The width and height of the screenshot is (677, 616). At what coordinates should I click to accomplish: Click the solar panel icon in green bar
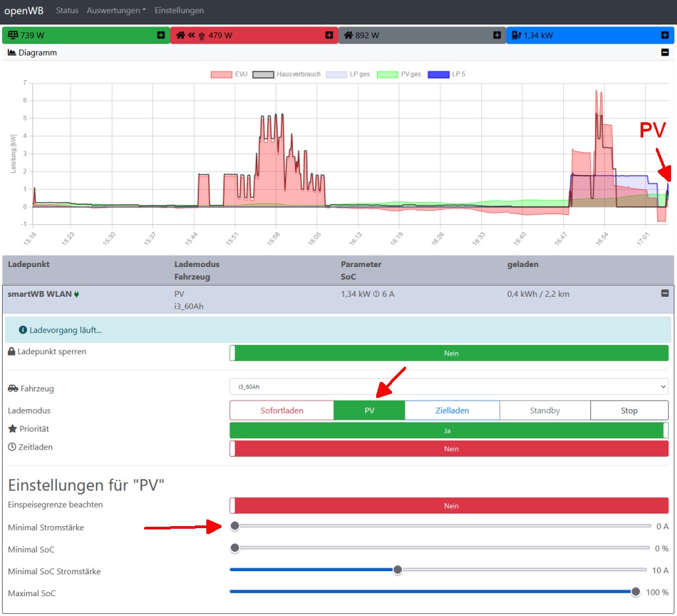click(x=13, y=35)
